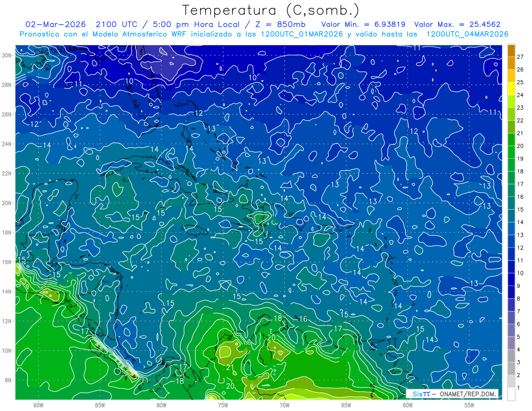
Task: Click the contour label "21" on the map
Action: point(230,368)
